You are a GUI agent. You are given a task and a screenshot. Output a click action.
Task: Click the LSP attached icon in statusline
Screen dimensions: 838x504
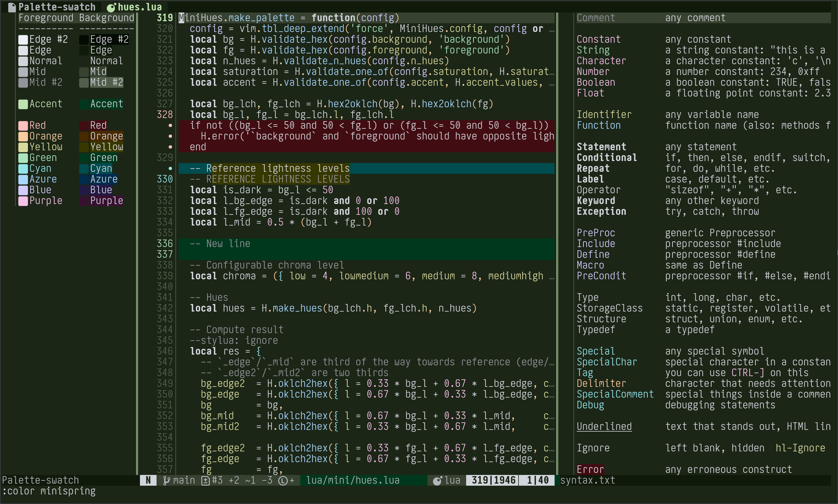(283, 480)
